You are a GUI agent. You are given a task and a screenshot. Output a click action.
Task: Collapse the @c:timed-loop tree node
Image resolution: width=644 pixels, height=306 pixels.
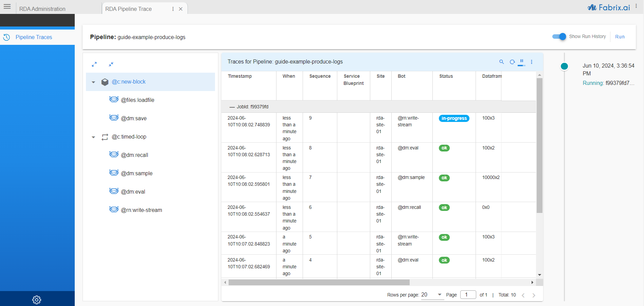pyautogui.click(x=93, y=137)
